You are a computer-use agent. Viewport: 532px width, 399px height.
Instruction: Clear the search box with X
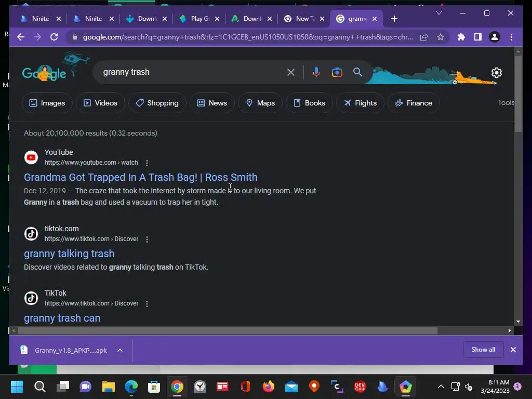click(x=291, y=72)
